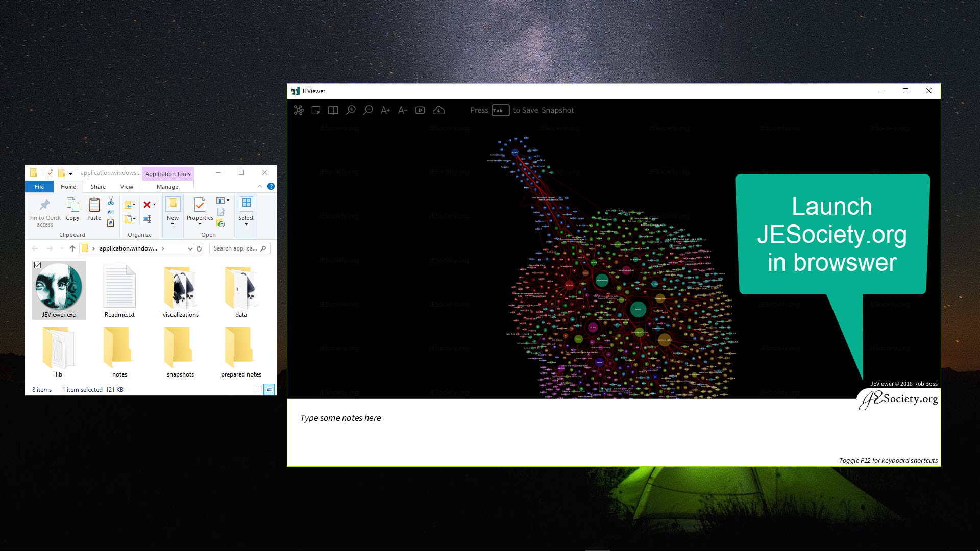Viewport: 980px width, 551px height.
Task: Click the Properties checkmark icon
Action: click(x=200, y=205)
